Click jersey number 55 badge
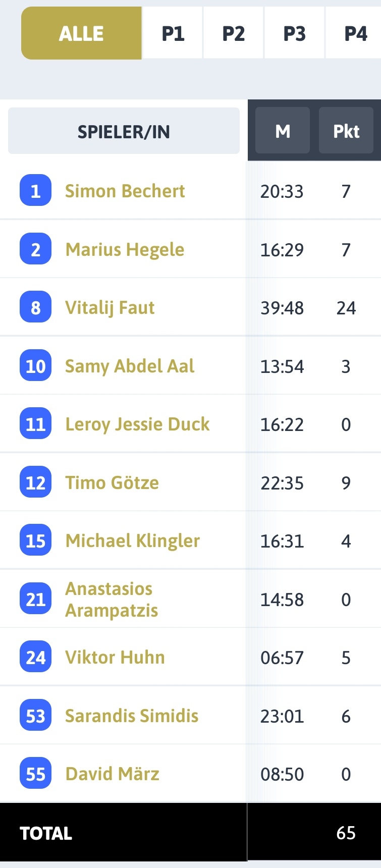Screen dimensions: 381x868 35,774
